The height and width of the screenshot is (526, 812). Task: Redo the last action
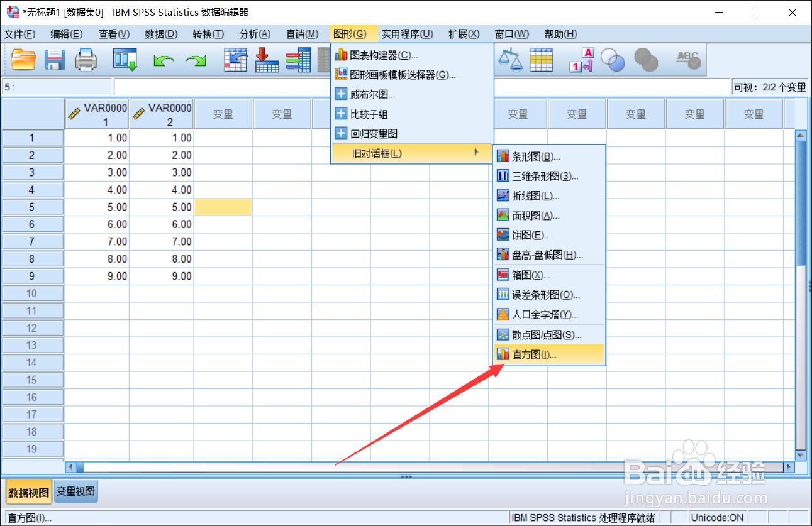(197, 60)
